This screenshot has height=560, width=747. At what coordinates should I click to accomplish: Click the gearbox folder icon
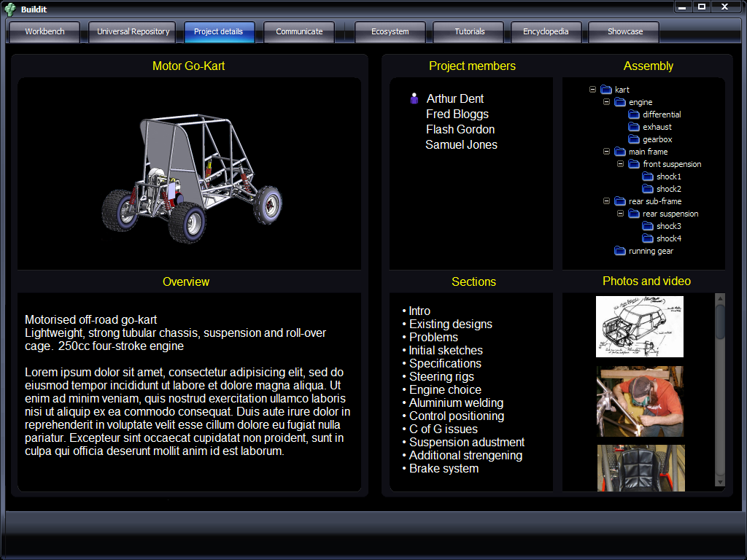[633, 139]
